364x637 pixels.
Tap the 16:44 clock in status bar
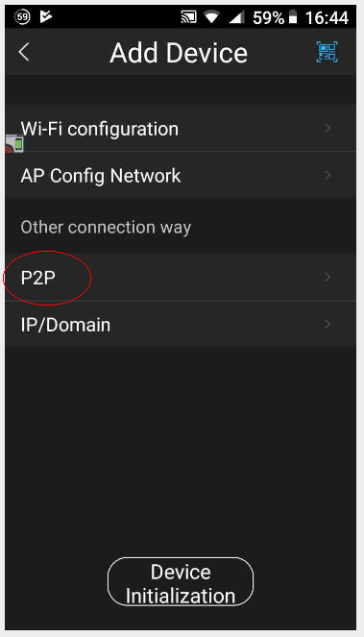pos(328,17)
